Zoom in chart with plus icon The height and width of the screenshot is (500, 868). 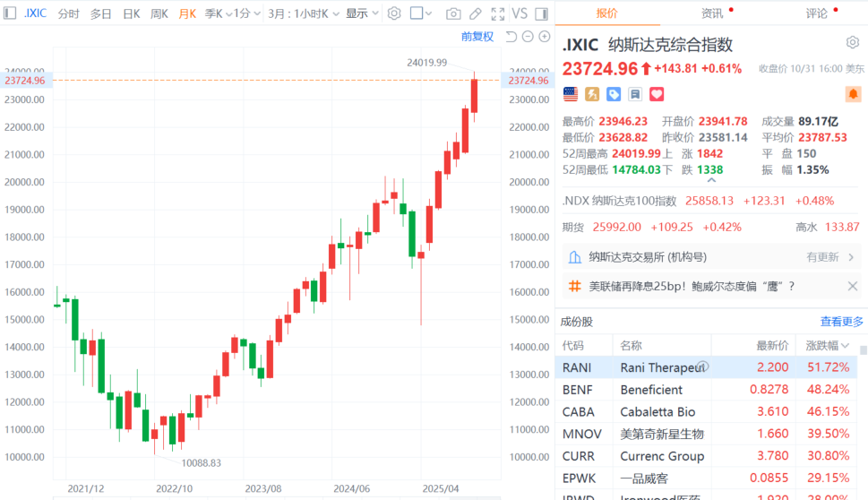[x=545, y=37]
